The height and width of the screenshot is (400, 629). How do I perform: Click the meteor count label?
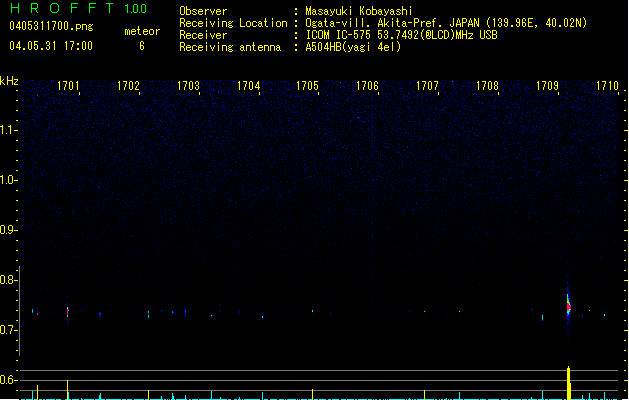[142, 31]
